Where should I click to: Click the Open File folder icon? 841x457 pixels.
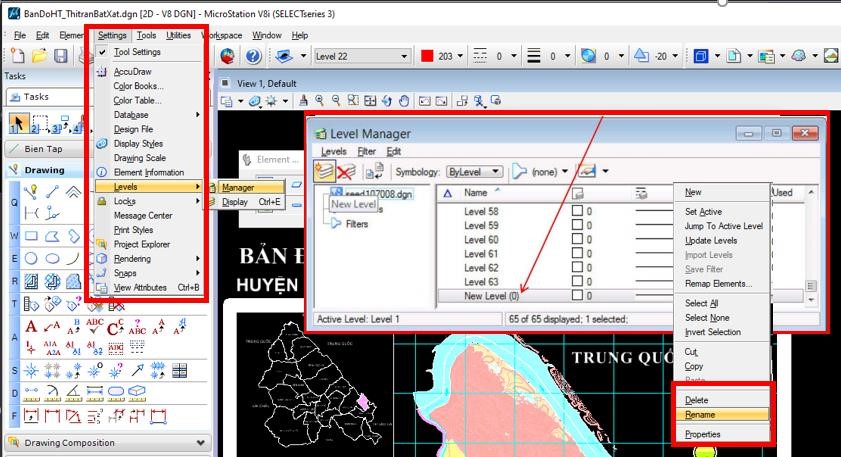pos(39,56)
